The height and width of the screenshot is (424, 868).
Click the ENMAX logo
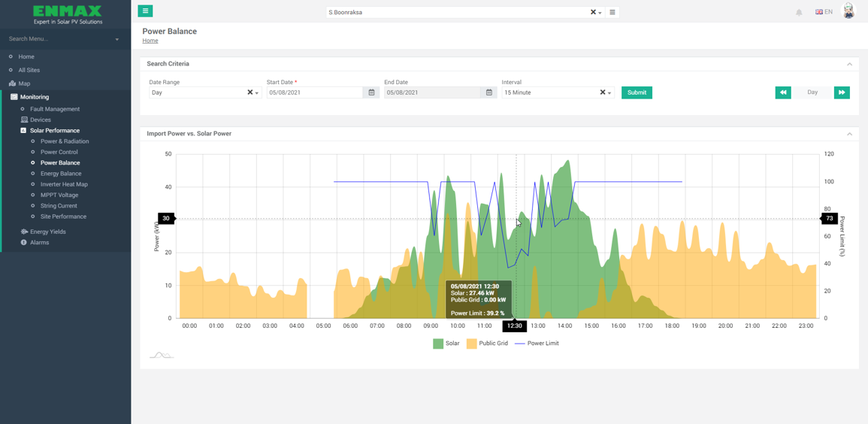(66, 15)
